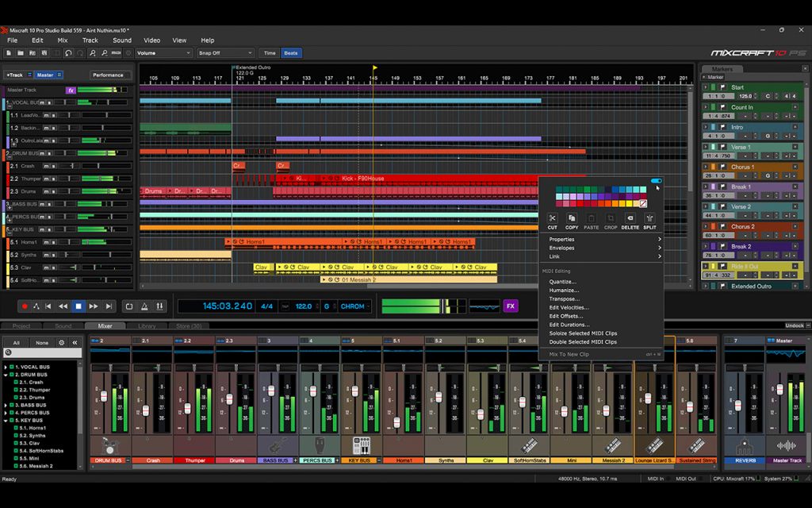Click the None button in mixer

(42, 343)
